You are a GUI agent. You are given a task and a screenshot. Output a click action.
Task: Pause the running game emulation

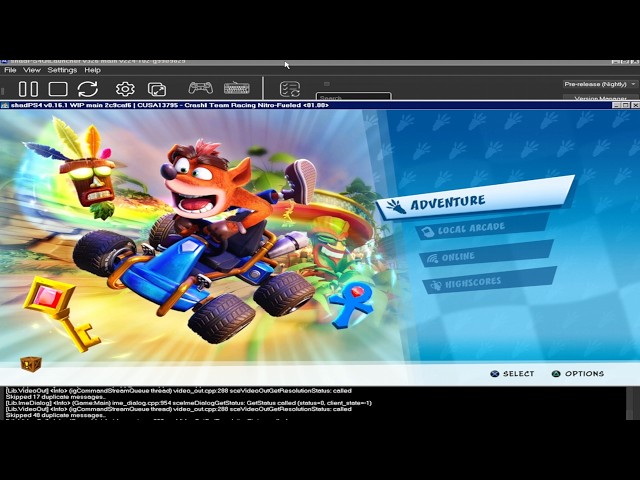coord(29,89)
